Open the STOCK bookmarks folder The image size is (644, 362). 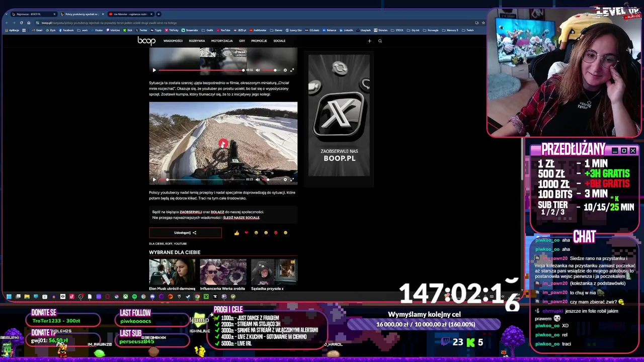pyautogui.click(x=397, y=30)
